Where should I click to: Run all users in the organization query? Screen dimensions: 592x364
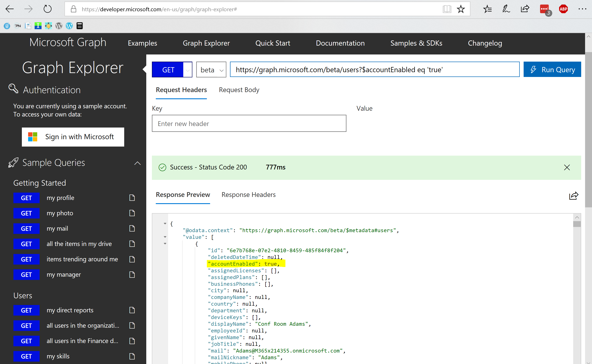click(x=26, y=326)
